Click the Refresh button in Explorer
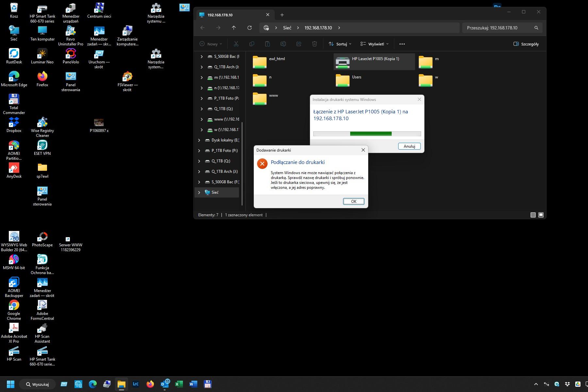588x392 pixels. coord(250,28)
